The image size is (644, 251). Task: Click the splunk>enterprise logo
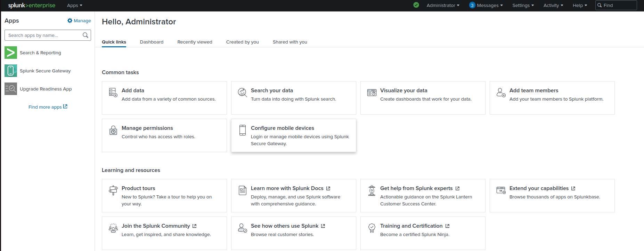point(32,5)
